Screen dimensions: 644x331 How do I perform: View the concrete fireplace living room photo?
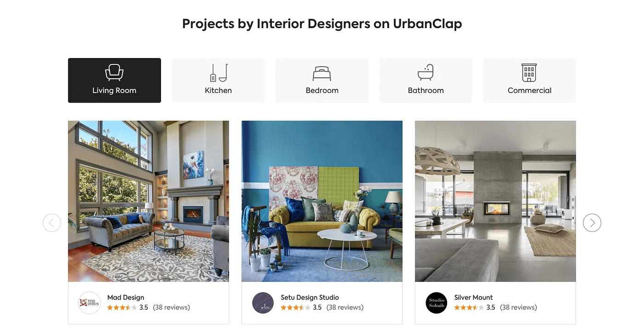coord(495,201)
